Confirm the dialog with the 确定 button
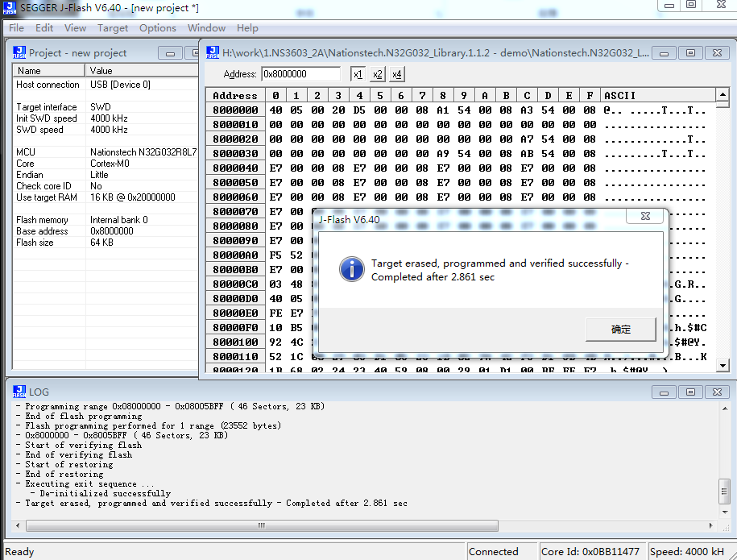 [x=620, y=329]
